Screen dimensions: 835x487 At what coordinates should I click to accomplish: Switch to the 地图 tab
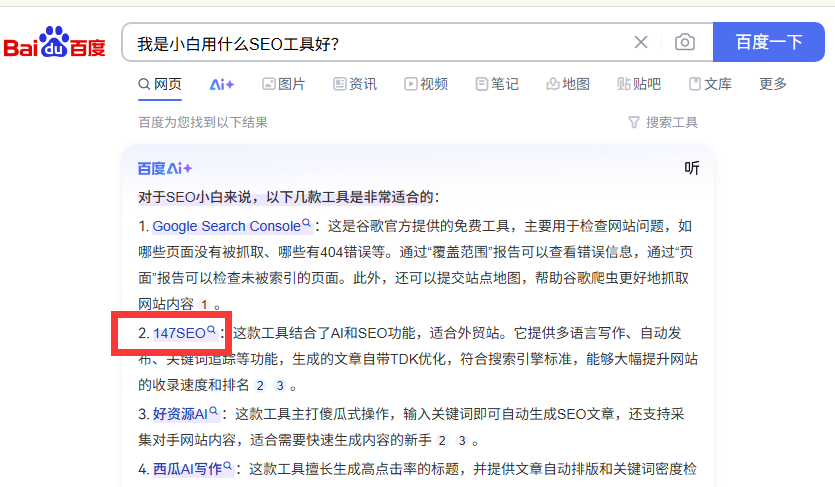[x=568, y=84]
